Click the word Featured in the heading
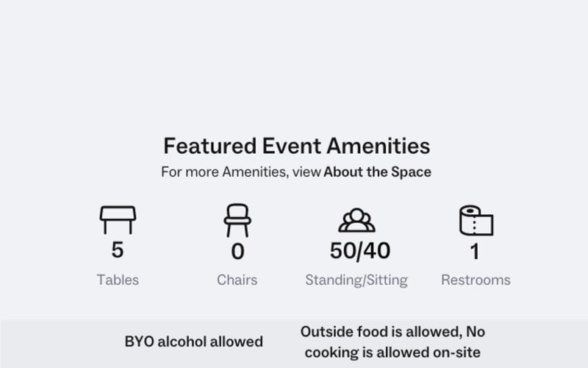Screen dimensions: 588x368 [210, 146]
